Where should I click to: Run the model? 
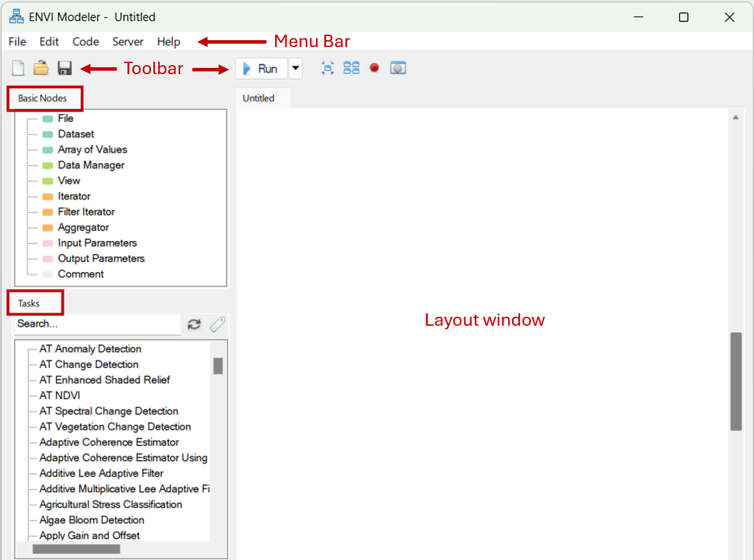coord(261,69)
